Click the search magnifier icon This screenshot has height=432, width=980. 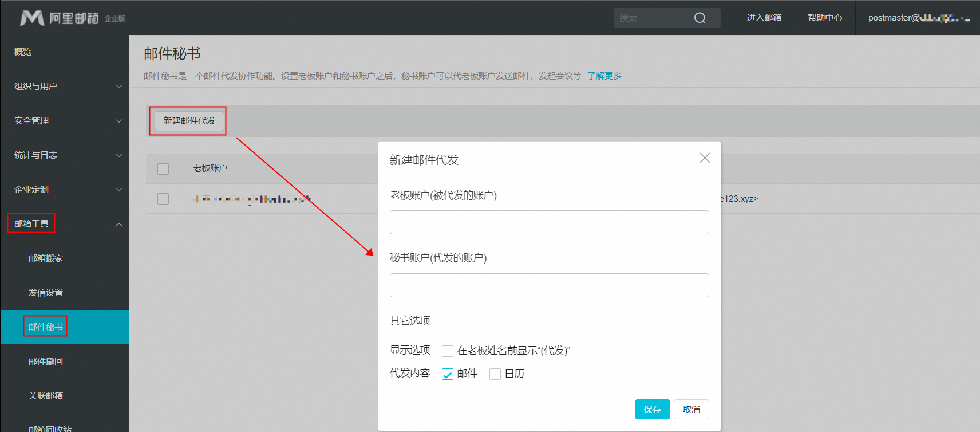coord(700,18)
